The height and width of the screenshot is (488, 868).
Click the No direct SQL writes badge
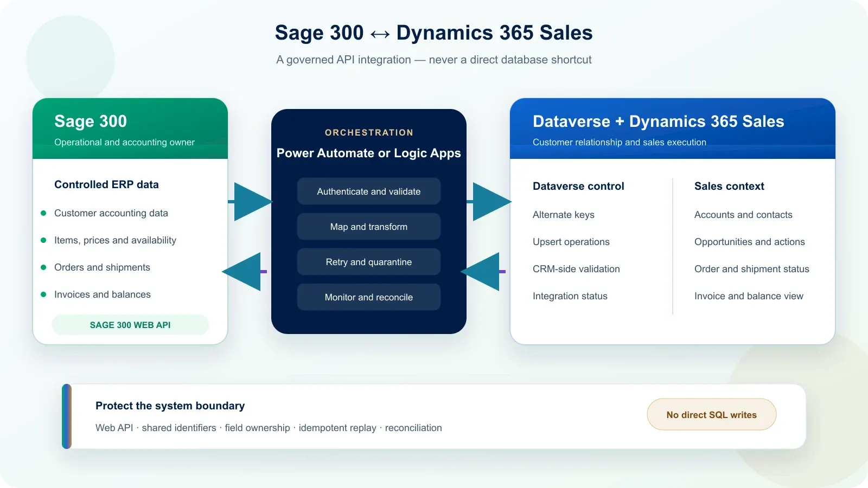point(712,415)
